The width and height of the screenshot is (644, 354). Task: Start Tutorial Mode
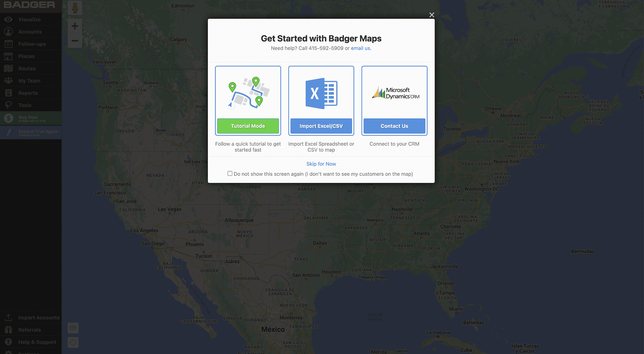click(248, 126)
